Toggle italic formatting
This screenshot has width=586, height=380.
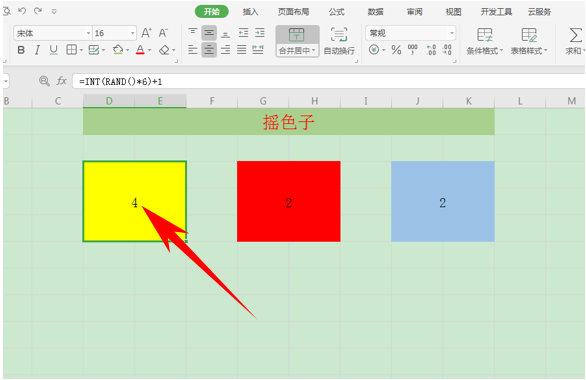(x=37, y=50)
